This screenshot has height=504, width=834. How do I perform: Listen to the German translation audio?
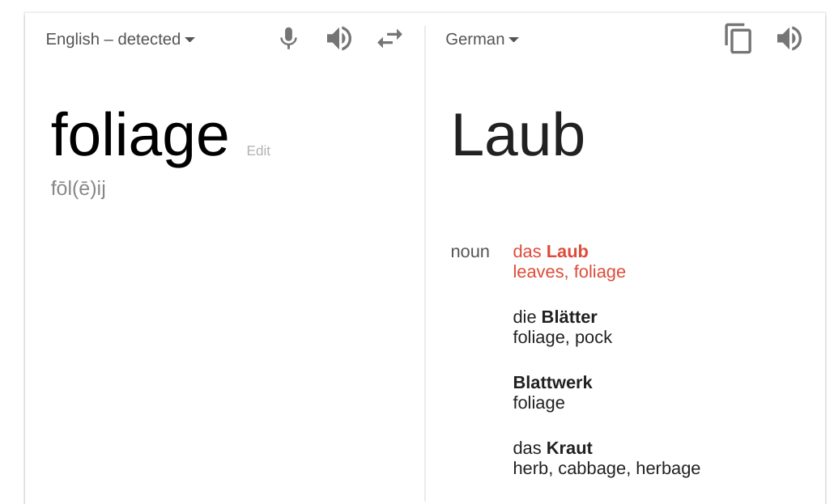[x=789, y=38]
